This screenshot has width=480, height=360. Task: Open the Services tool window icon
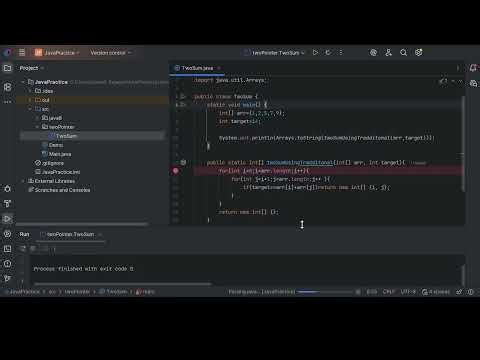pyautogui.click(x=7, y=234)
